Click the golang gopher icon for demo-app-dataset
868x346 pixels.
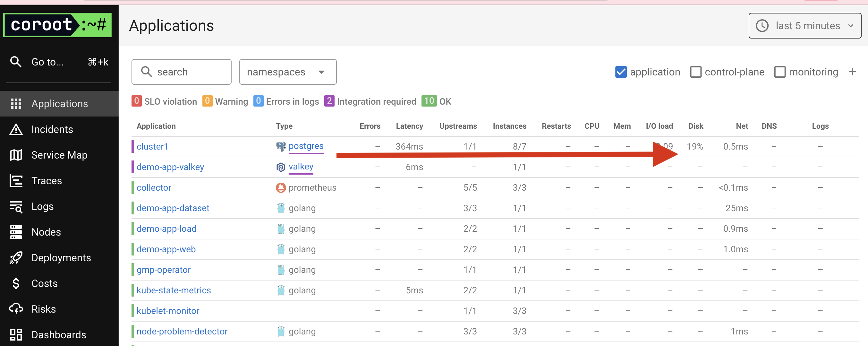[281, 208]
